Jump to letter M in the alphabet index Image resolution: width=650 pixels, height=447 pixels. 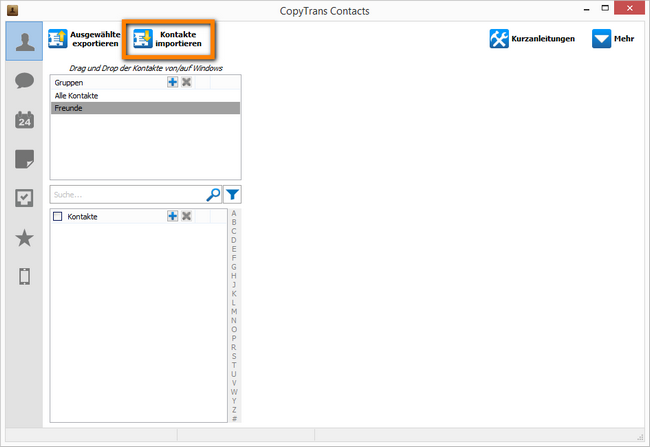(x=234, y=311)
